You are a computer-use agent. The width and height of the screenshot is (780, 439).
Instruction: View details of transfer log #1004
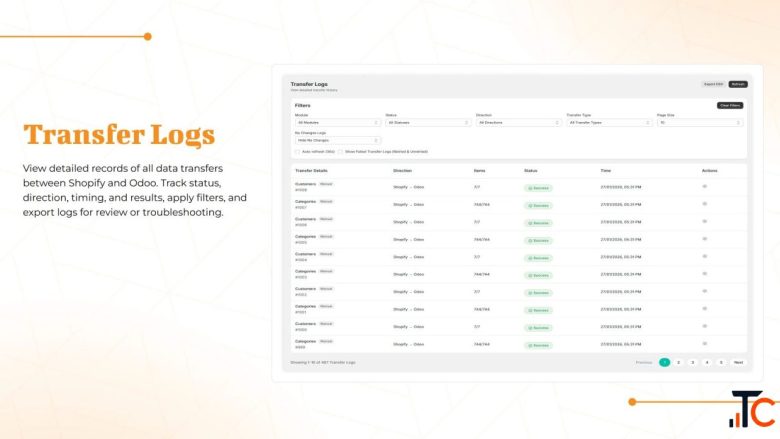tap(704, 257)
